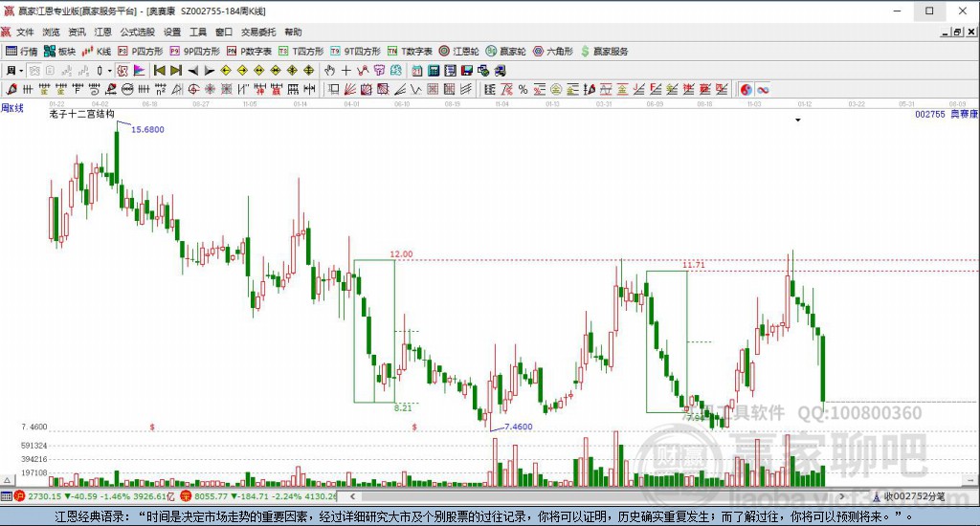Open the 江恩 menu

[x=102, y=32]
